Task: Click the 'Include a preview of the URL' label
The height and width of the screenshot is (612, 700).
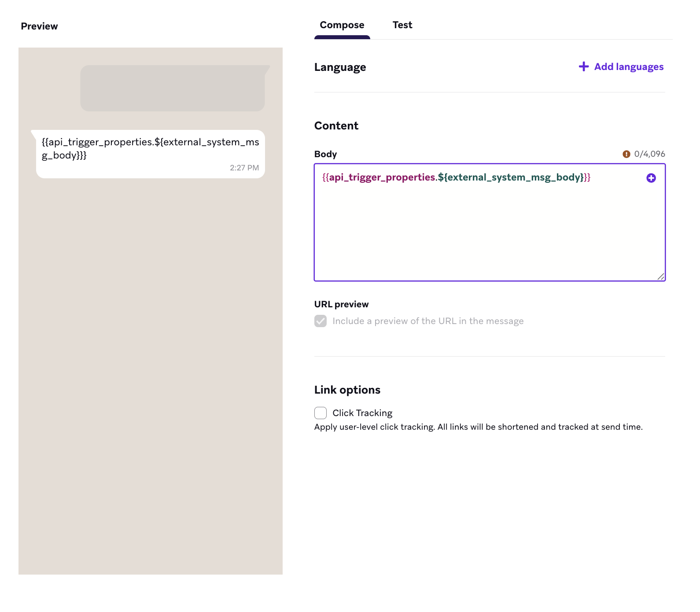Action: (x=428, y=321)
